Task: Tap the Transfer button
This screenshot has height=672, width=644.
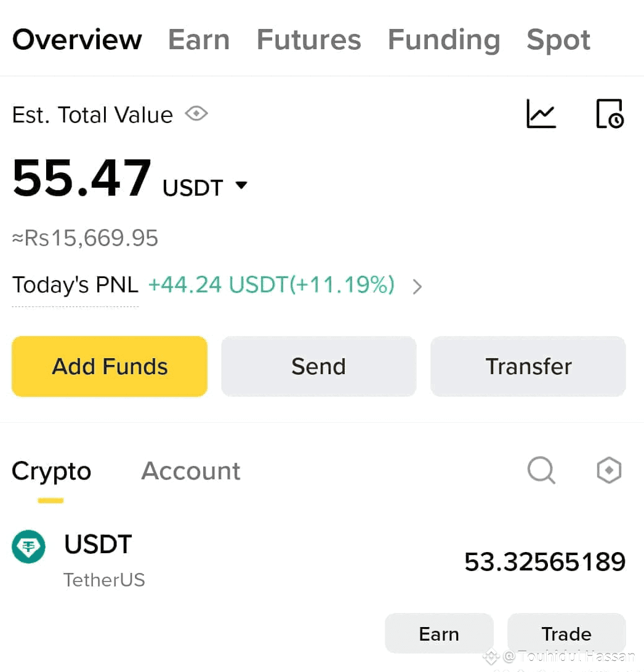Action: (x=528, y=366)
